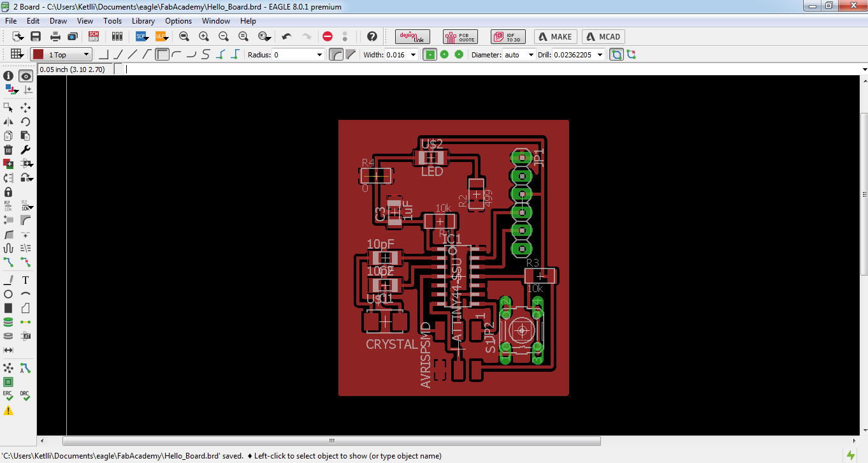The width and height of the screenshot is (868, 463).
Task: Select the Info tool
Action: click(8, 76)
